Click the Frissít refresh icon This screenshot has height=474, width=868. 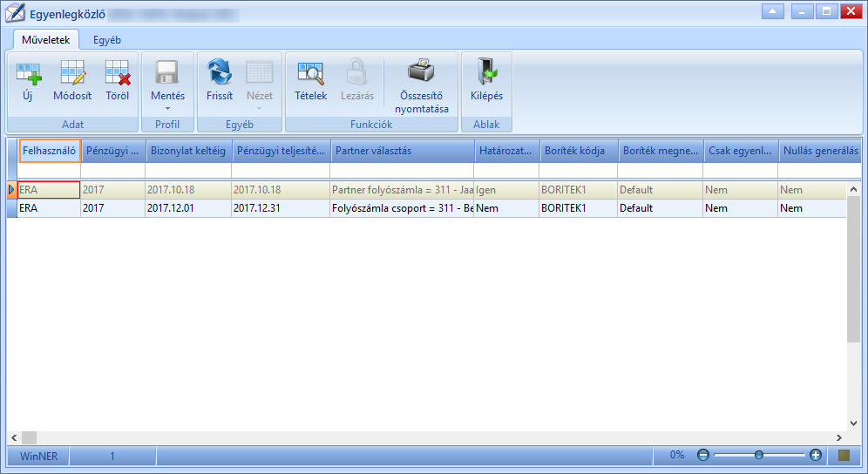coord(220,72)
